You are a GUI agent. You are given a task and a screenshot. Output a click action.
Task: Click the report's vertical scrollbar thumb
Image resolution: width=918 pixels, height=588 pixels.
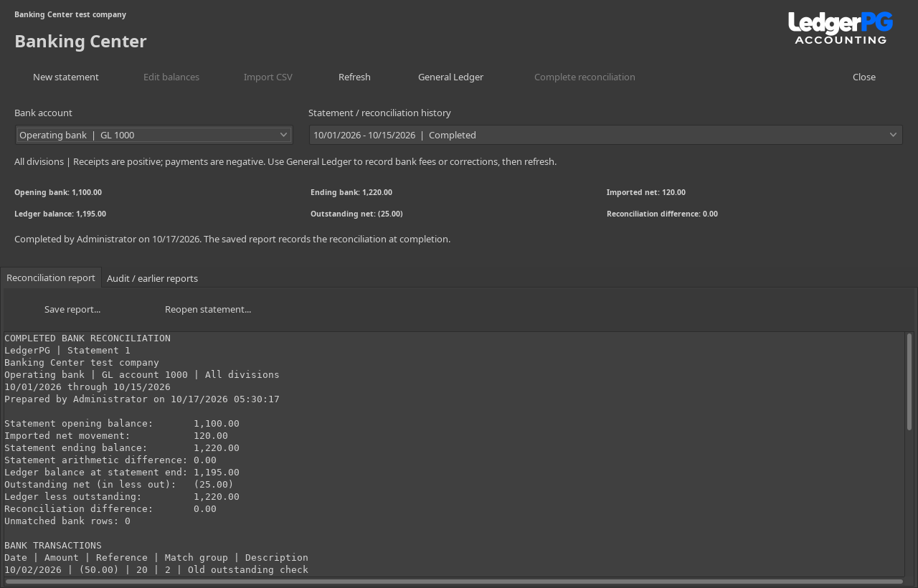tap(909, 381)
